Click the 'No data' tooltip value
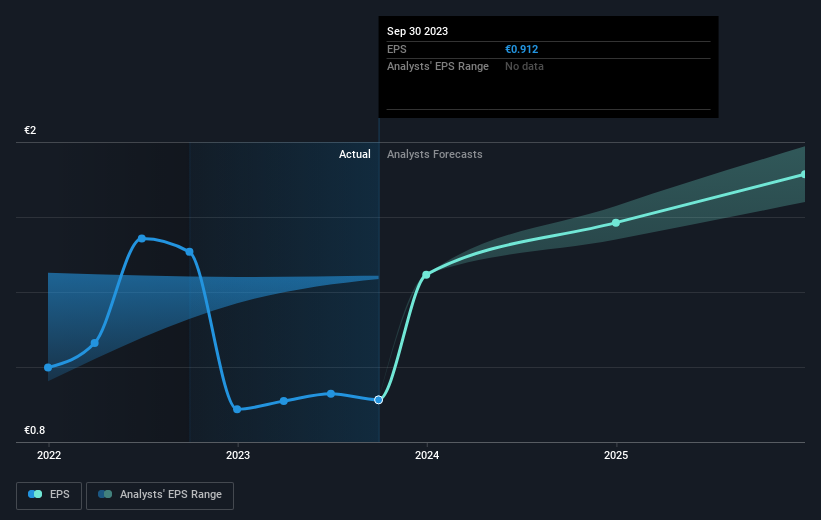 (524, 67)
